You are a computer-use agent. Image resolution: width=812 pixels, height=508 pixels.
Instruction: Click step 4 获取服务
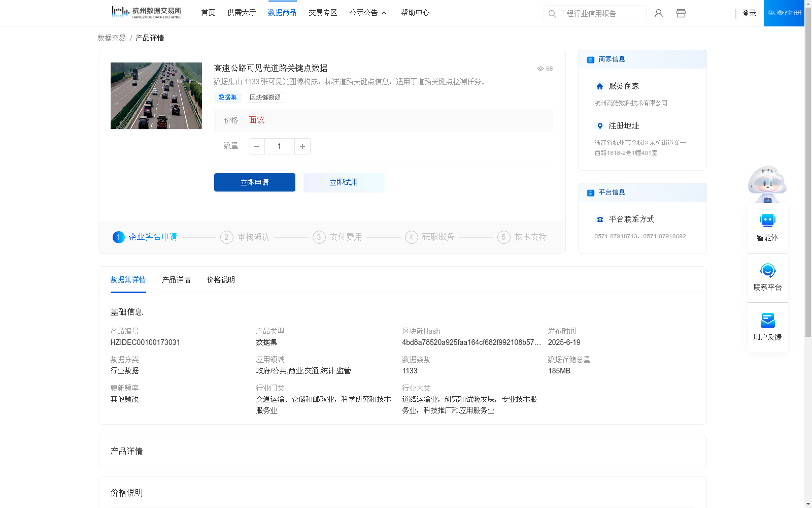[430, 237]
